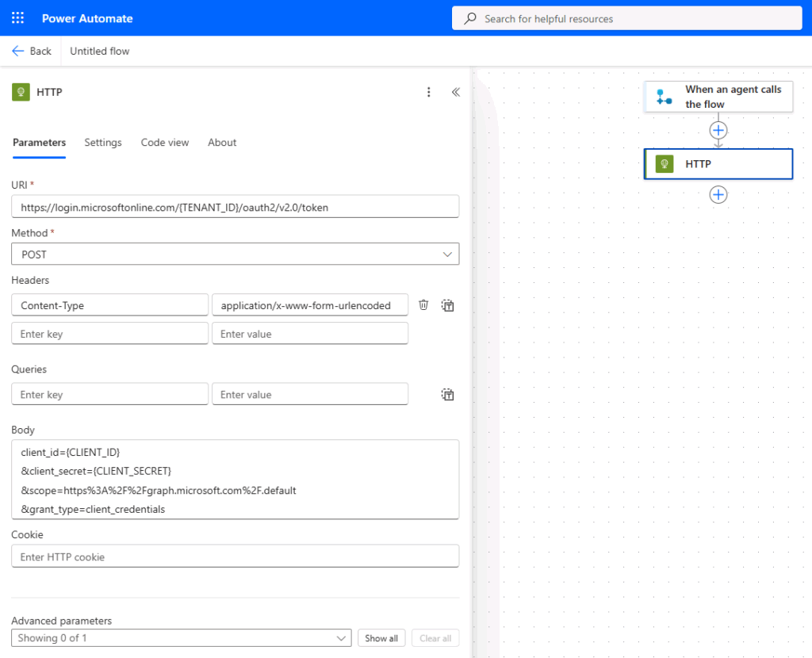Screen dimensions: 812x658
Task: Switch to the Code view tab
Action: [x=164, y=143]
